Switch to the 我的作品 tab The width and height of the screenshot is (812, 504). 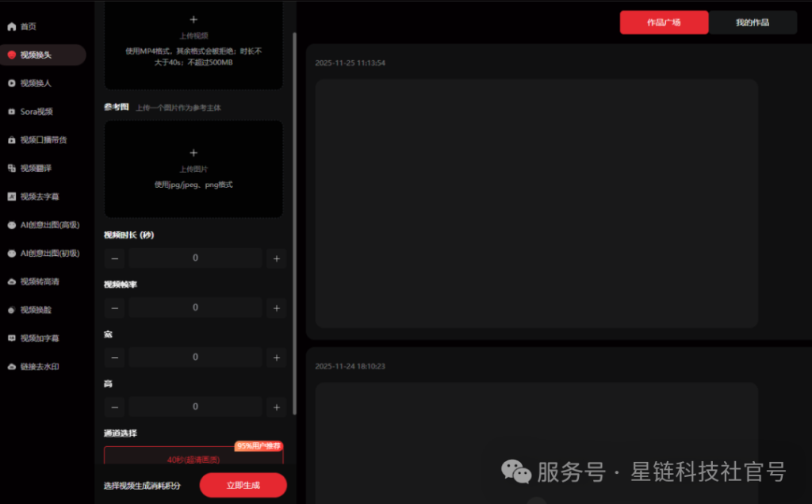coord(752,22)
